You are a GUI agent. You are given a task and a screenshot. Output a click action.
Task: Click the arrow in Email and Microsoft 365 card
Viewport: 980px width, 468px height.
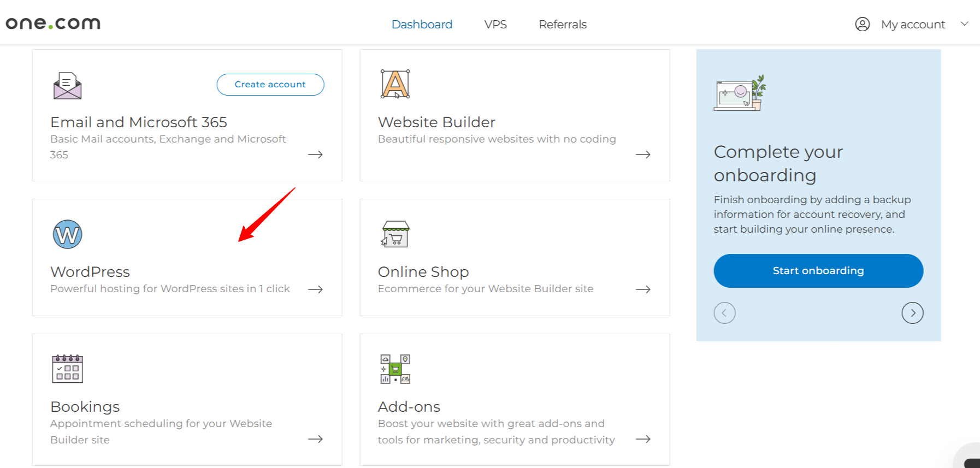(x=315, y=155)
